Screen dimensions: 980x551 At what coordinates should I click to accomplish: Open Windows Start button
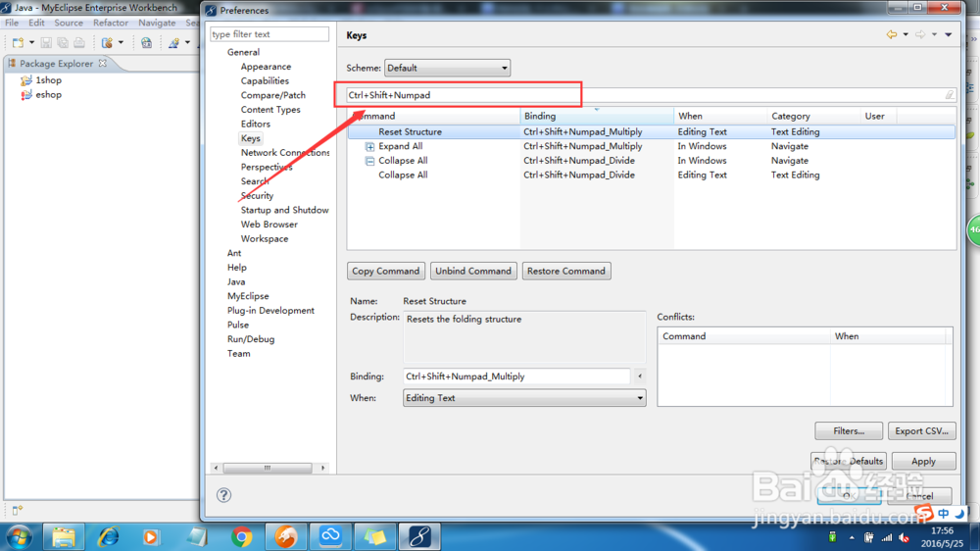point(20,536)
